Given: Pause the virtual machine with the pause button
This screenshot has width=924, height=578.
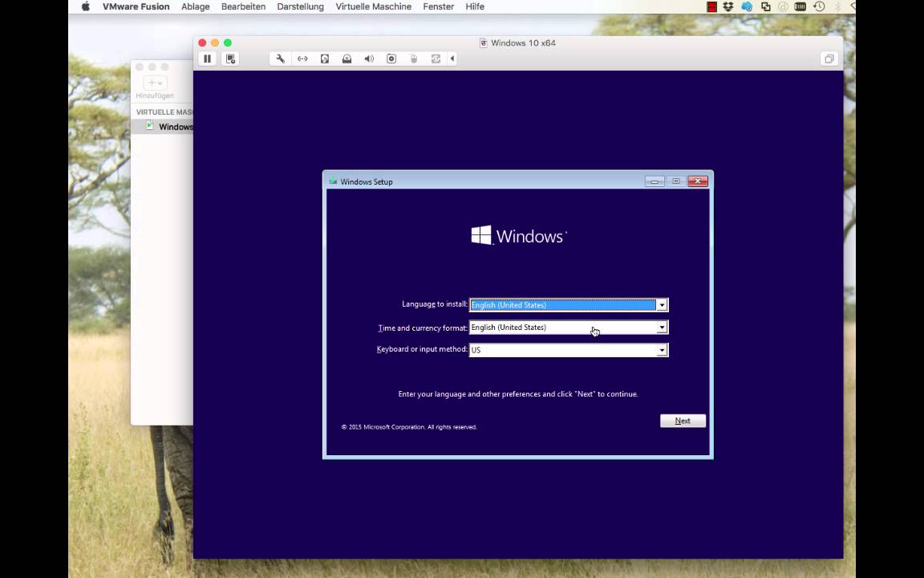Looking at the screenshot, I should click(x=208, y=59).
